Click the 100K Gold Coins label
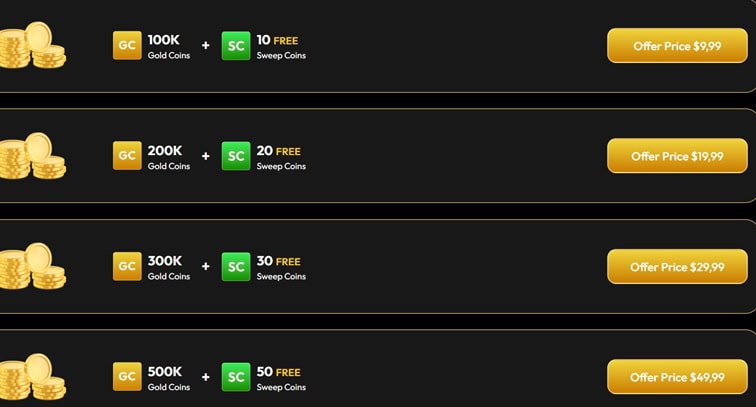This screenshot has width=756, height=407. click(x=168, y=46)
